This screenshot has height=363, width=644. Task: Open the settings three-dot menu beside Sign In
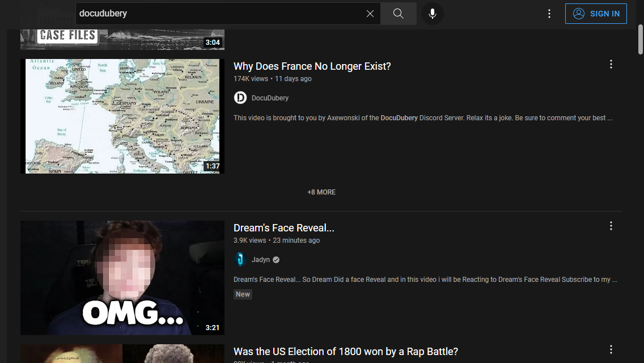549,14
